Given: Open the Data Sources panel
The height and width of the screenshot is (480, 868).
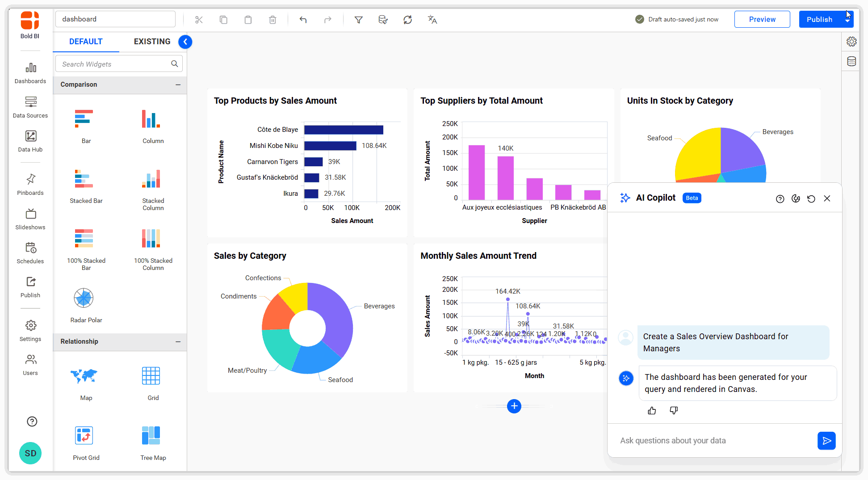Looking at the screenshot, I should [x=30, y=106].
